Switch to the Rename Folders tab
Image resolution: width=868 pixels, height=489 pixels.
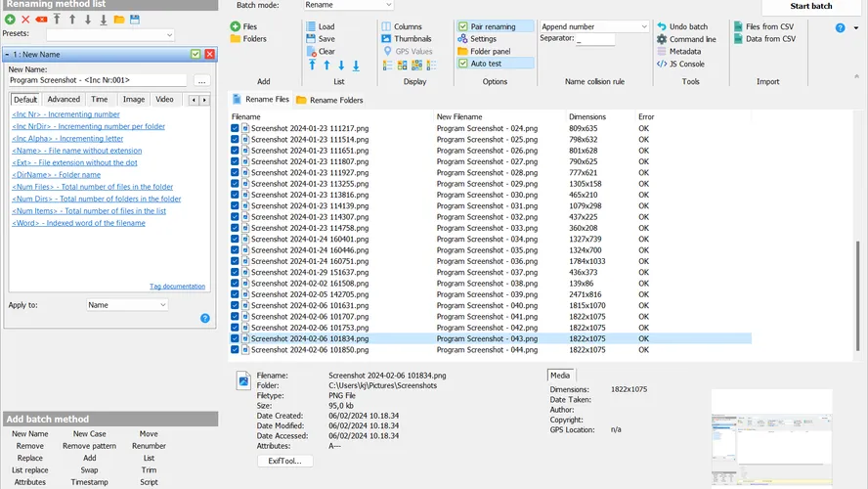[x=330, y=100]
